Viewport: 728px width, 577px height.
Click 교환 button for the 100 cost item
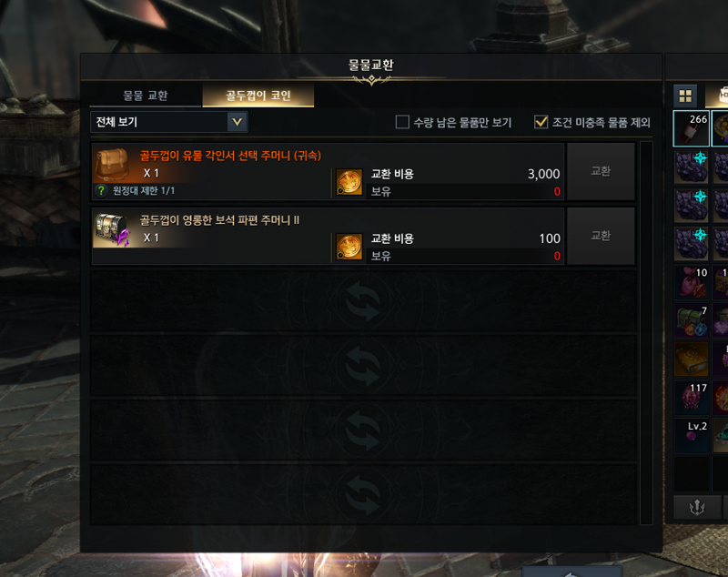point(601,236)
